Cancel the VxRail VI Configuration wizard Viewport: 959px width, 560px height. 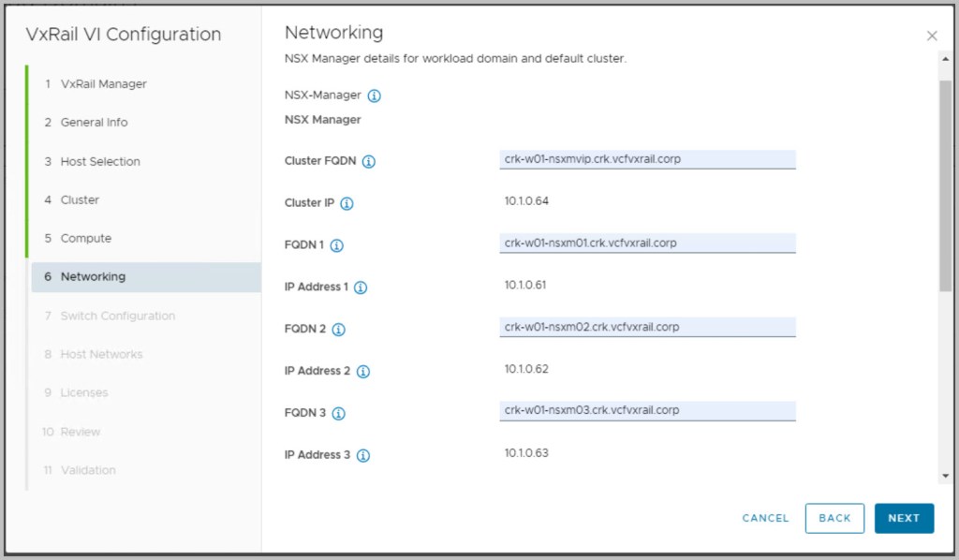pos(765,518)
